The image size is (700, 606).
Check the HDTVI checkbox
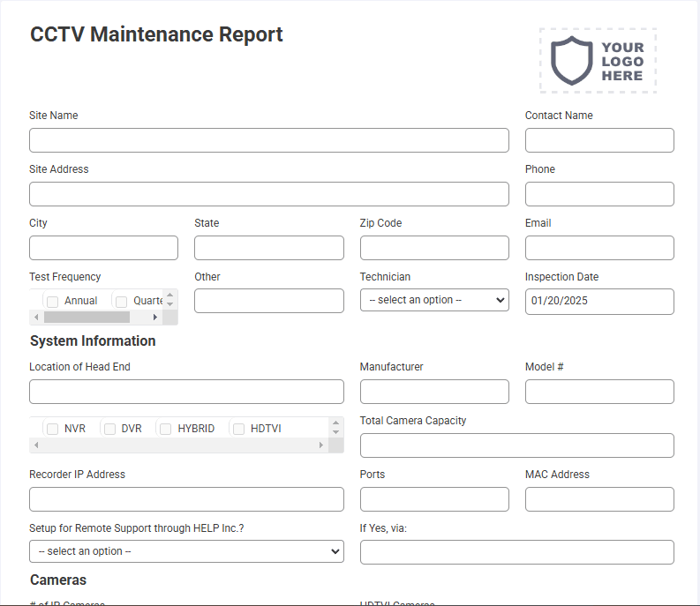click(x=239, y=429)
